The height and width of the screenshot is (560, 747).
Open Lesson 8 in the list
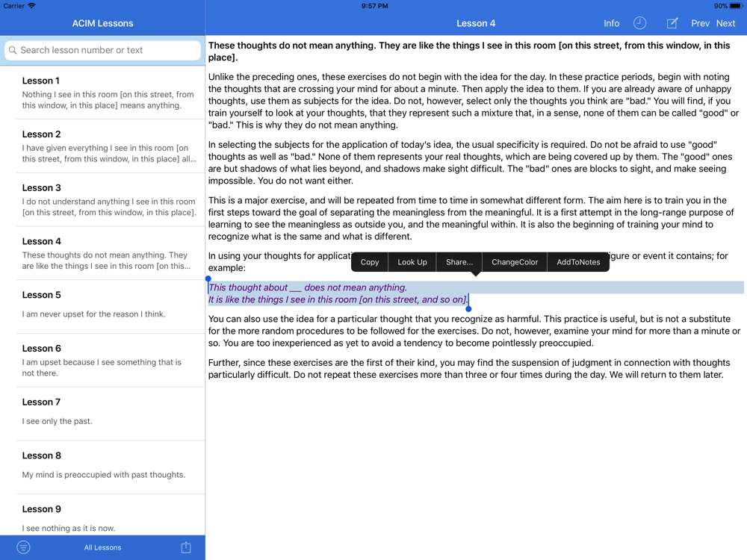pyautogui.click(x=102, y=467)
